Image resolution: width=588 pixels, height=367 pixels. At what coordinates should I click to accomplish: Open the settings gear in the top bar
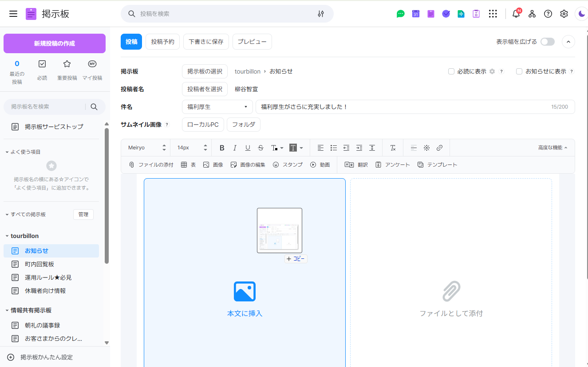tap(564, 14)
